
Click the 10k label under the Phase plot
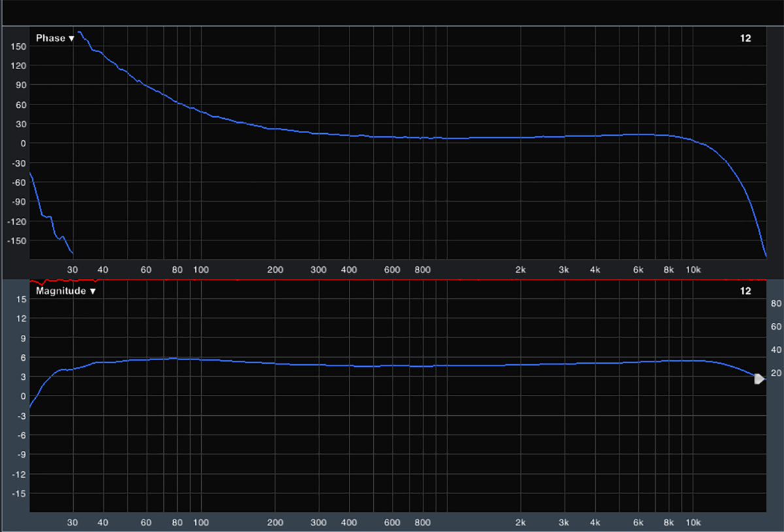tap(693, 269)
